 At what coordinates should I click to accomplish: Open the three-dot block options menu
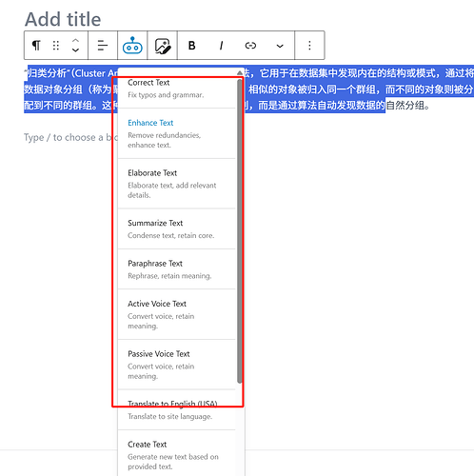point(309,46)
